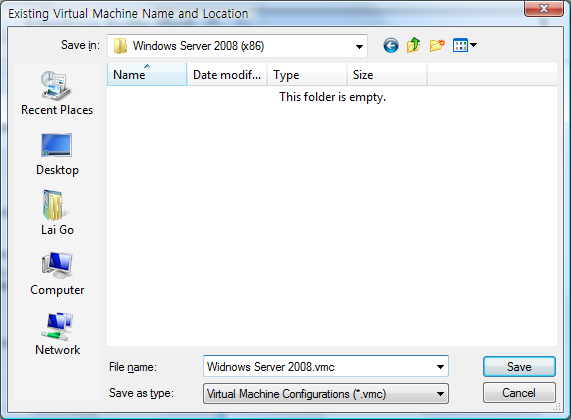
Task: Expand the File name dropdown arrow
Action: pyautogui.click(x=440, y=367)
